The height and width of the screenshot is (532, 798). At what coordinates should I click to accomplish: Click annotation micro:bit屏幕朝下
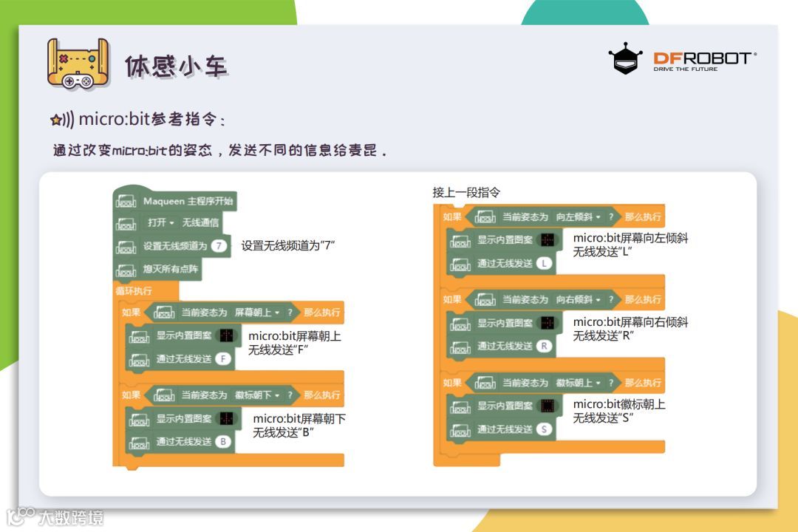pos(299,419)
